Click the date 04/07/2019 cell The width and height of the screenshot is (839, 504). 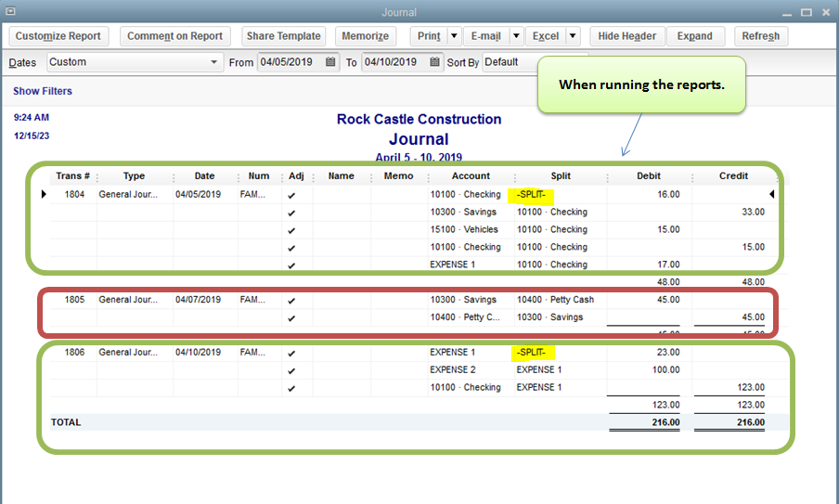pos(198,300)
